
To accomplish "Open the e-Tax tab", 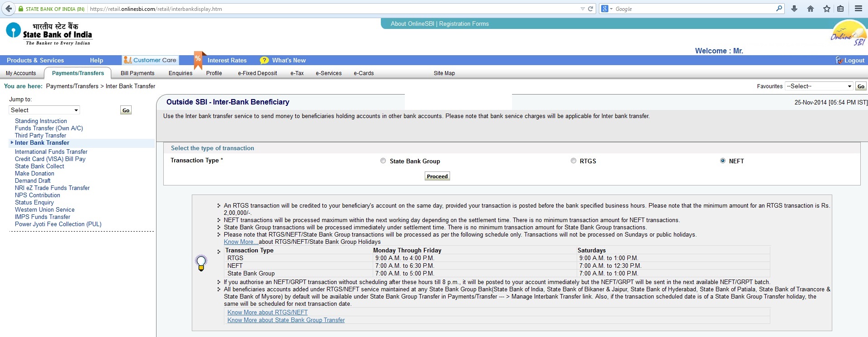I will click(297, 73).
